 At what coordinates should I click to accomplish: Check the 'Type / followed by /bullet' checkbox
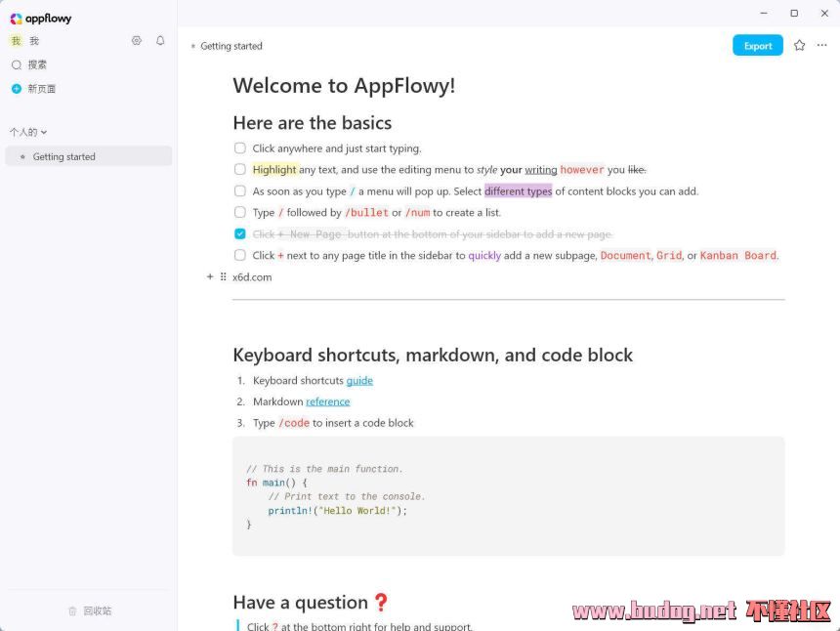(x=240, y=212)
